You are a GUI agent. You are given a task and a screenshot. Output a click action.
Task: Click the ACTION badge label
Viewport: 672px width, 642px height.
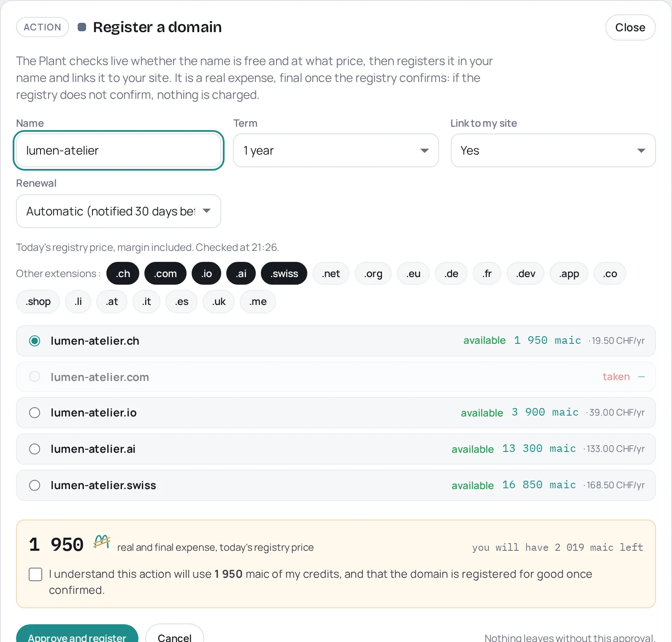pos(43,27)
